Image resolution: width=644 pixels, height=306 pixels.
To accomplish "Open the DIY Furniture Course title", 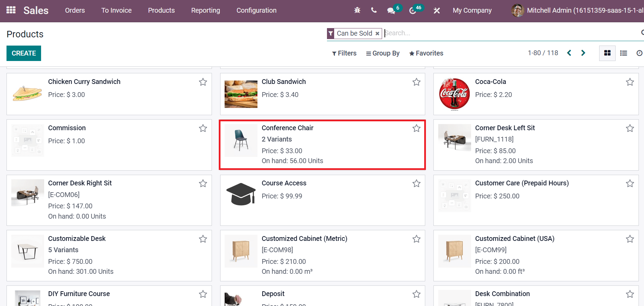I will click(x=79, y=294).
